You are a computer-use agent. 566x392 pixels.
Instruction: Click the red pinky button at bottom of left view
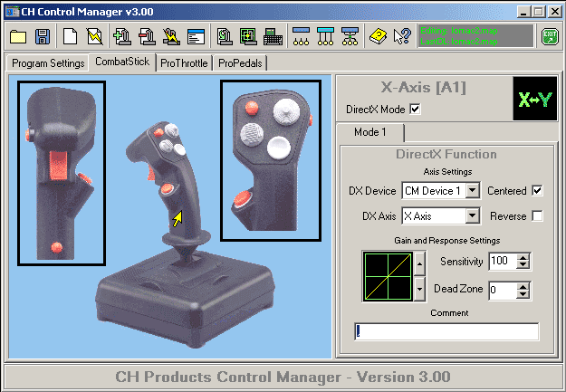(57, 248)
